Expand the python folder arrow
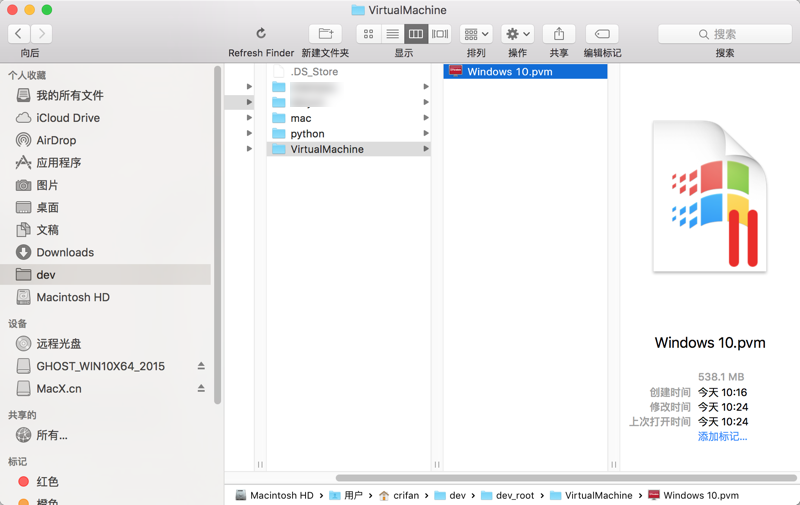This screenshot has width=800, height=505. coord(426,133)
